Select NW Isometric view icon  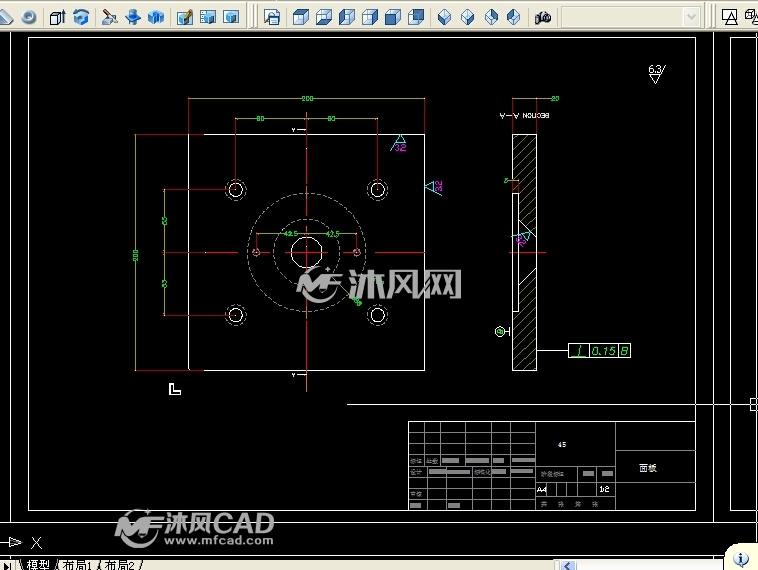(x=513, y=17)
